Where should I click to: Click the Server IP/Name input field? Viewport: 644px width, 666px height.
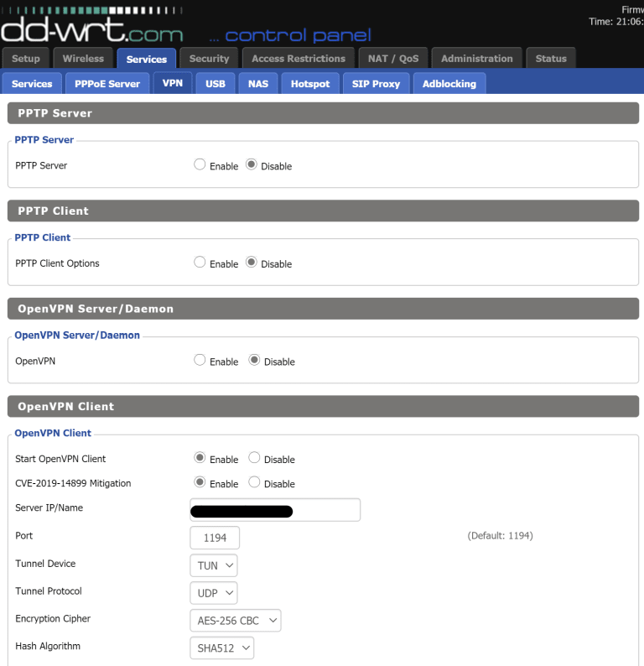[275, 510]
